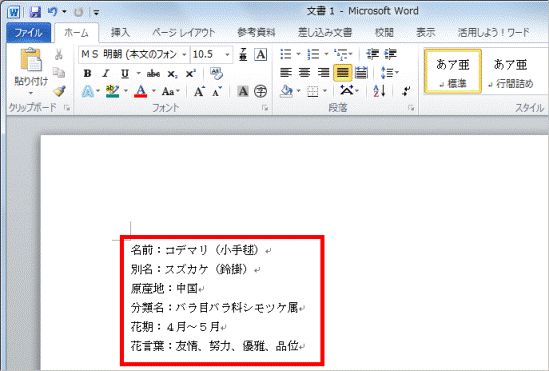Open the Borders dropdown arrow

(325, 91)
